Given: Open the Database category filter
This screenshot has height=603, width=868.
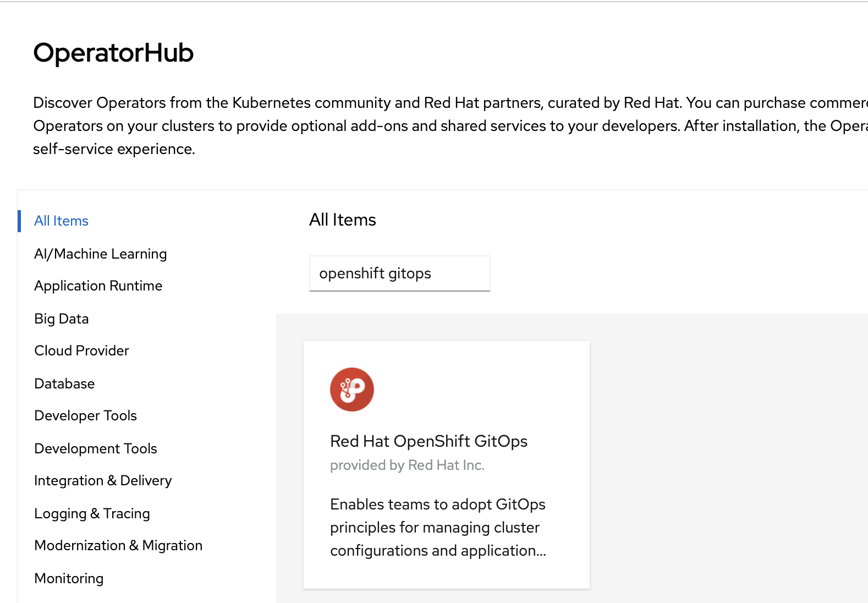Looking at the screenshot, I should (x=64, y=383).
